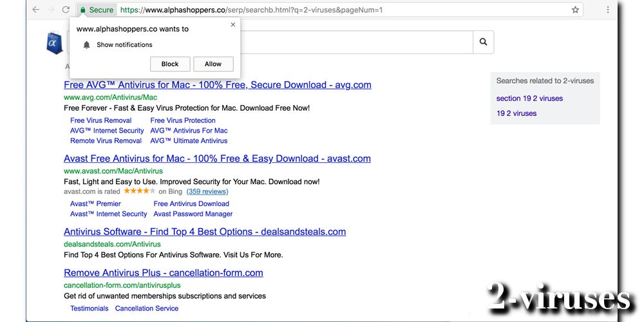Click the www.avg.com/Antivirus/Mac URL

pos(111,98)
